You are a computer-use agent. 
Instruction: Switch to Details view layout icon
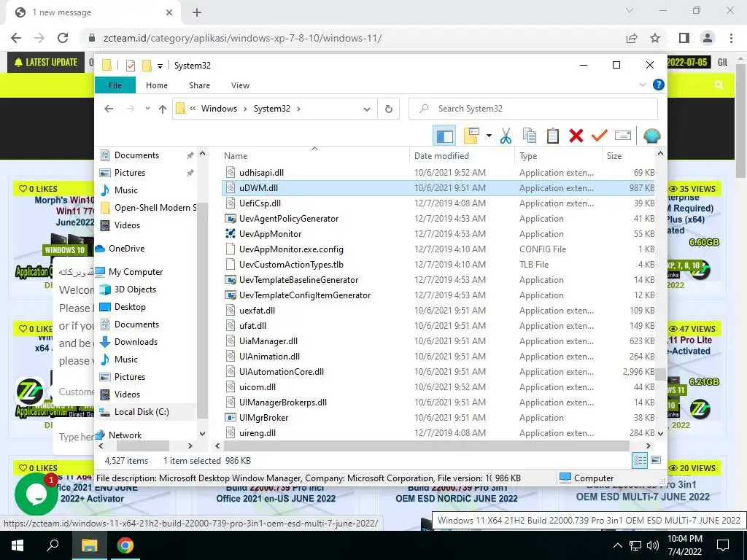[640, 460]
